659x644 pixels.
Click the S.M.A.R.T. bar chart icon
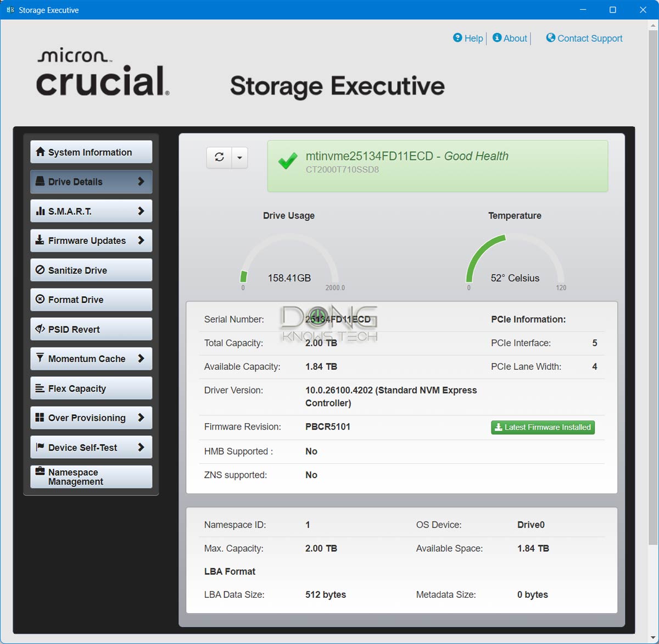pyautogui.click(x=40, y=211)
